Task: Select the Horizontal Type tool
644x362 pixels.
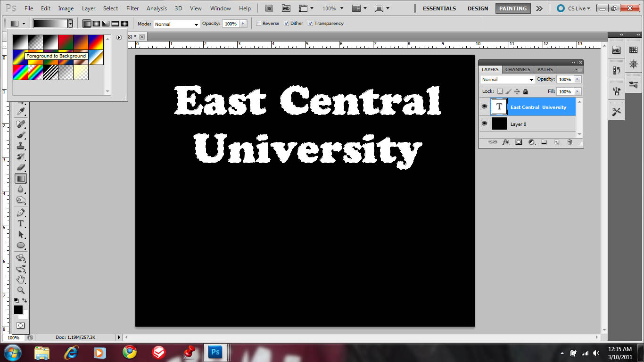Action: point(21,223)
